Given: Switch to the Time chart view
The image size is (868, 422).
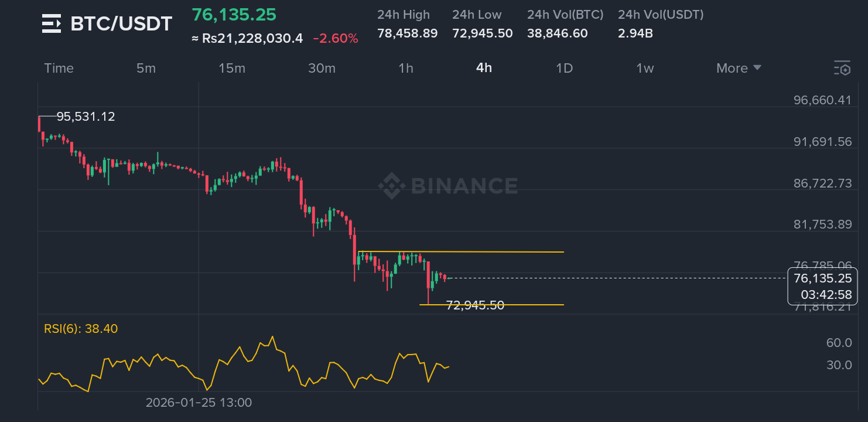Looking at the screenshot, I should (x=59, y=68).
